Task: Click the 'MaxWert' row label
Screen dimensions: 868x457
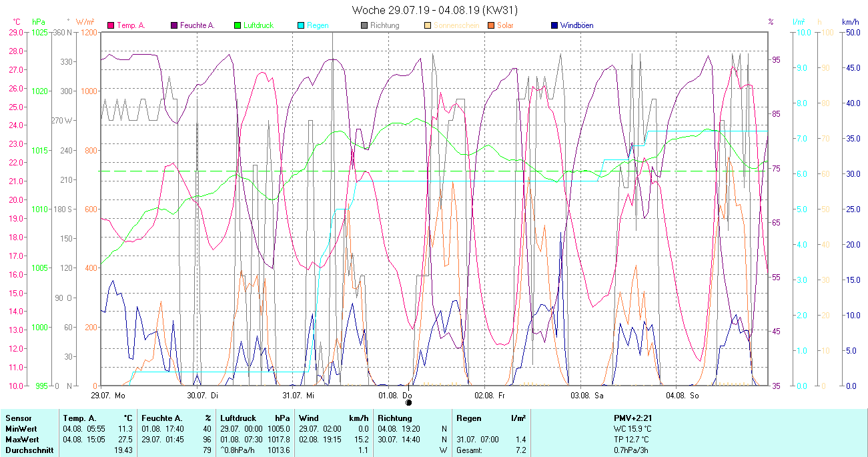Action: point(22,440)
